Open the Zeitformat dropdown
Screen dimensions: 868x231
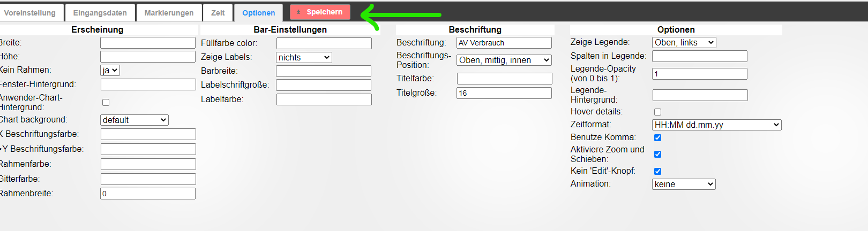[717, 125]
